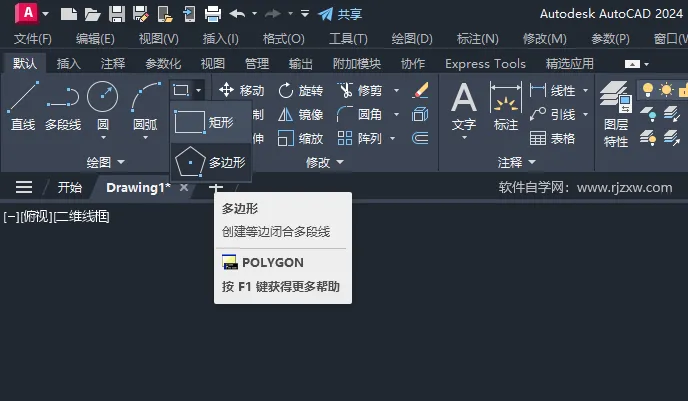Click the Share paper plane button

pos(340,14)
